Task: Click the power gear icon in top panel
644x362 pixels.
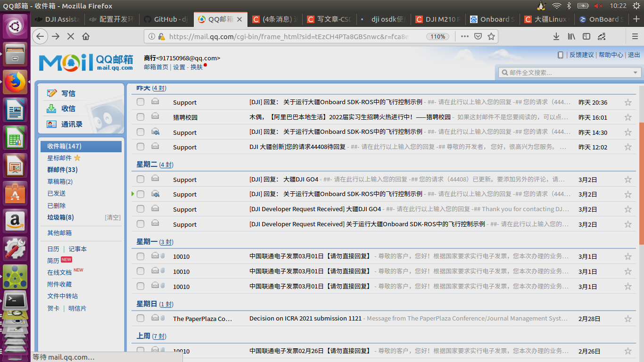Action: coord(637,6)
